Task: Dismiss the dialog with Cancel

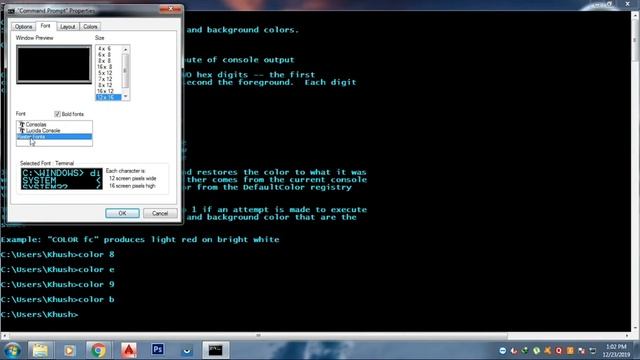Action: click(x=160, y=213)
